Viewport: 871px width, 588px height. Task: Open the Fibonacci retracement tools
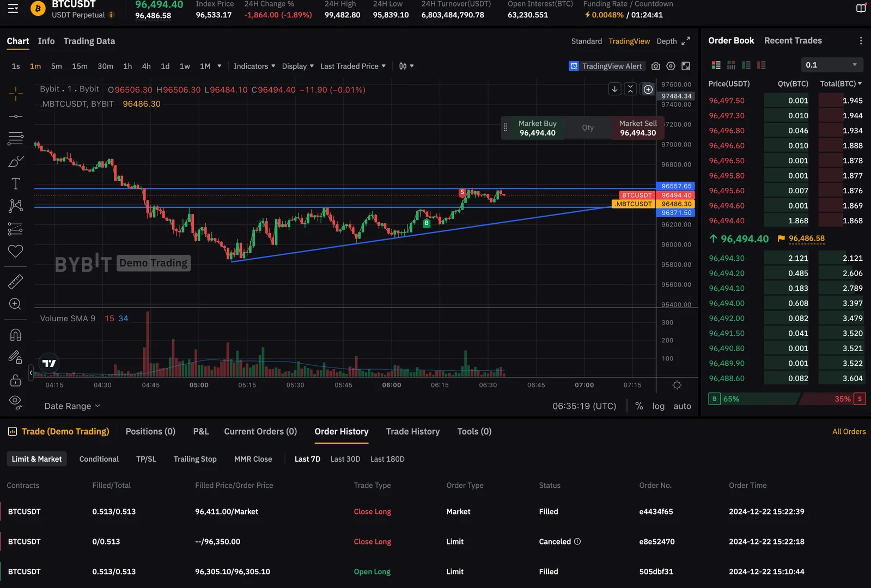(16, 138)
